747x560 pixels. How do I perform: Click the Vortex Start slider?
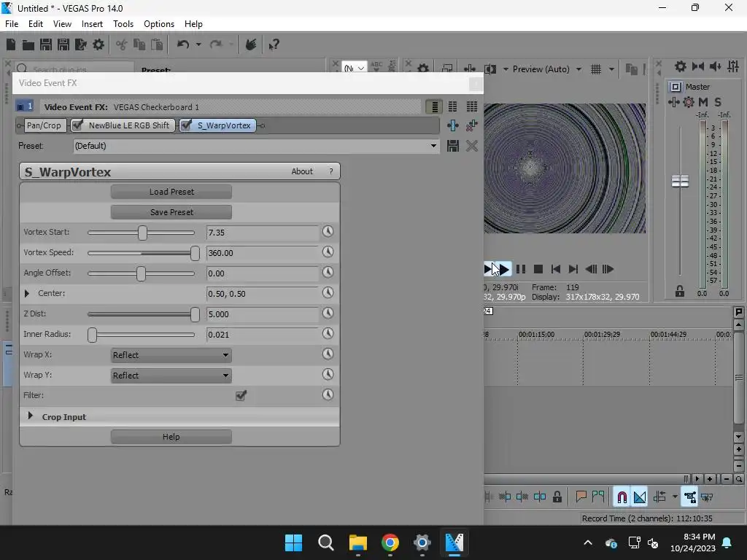tap(141, 233)
